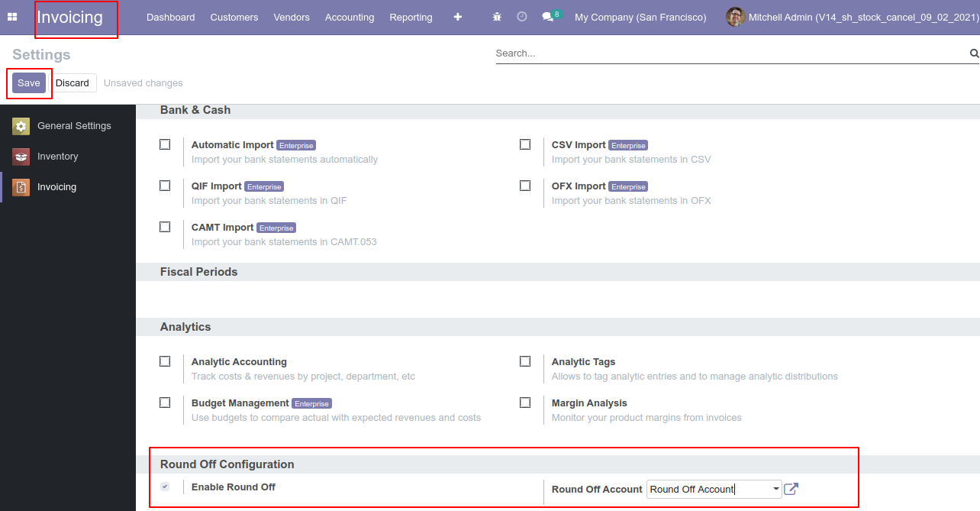Click the plus icon in top menu
This screenshot has height=511, width=980.
458,17
